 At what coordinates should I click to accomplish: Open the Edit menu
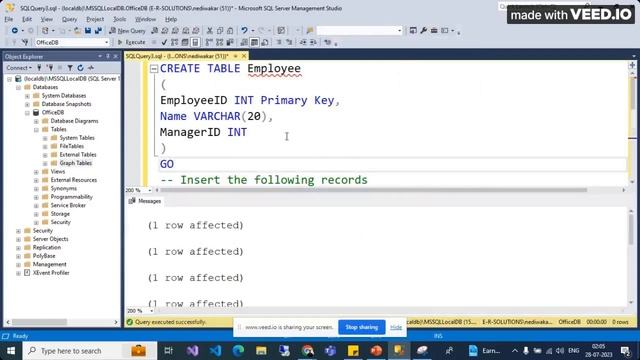click(27, 19)
